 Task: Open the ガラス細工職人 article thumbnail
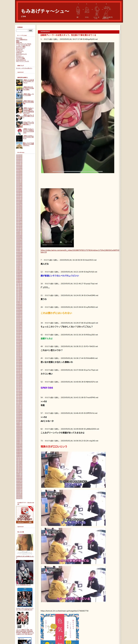coord(19,83)
